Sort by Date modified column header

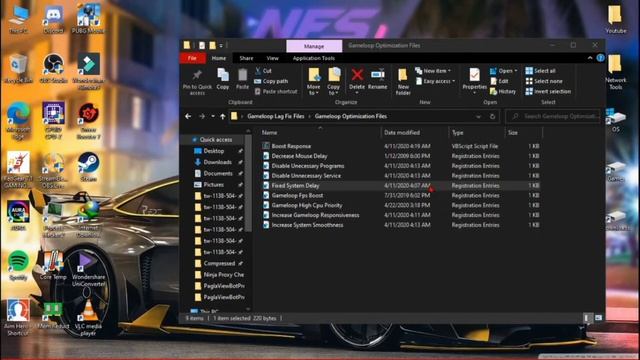(415, 133)
